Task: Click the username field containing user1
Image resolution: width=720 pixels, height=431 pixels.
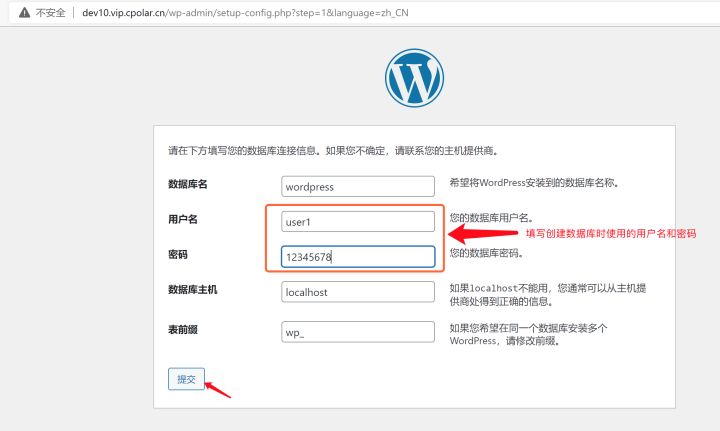Action: [x=358, y=222]
